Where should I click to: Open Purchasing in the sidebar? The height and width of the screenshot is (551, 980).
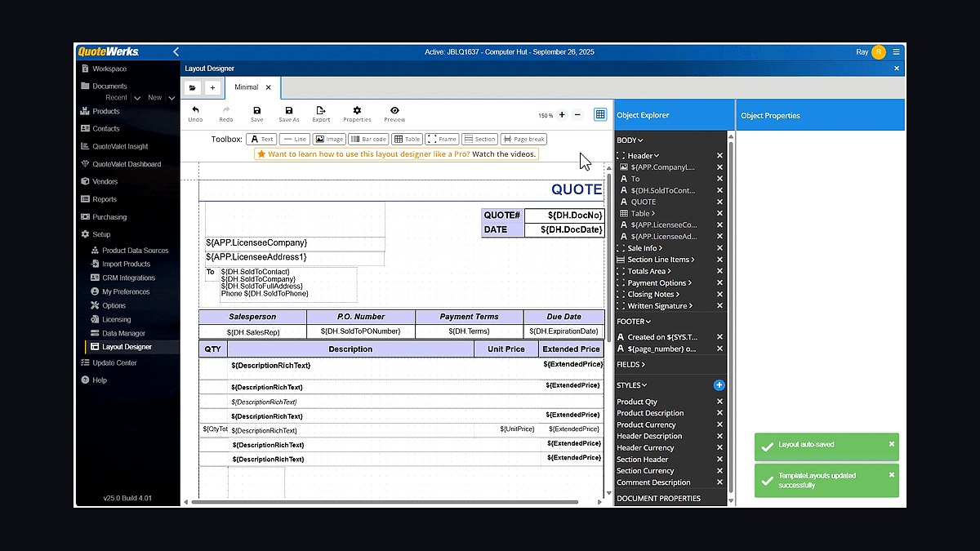(x=109, y=217)
